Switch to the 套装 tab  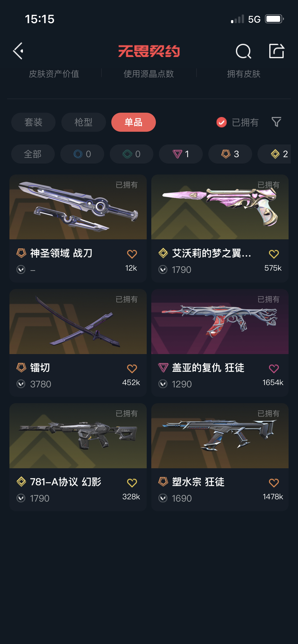[33, 122]
